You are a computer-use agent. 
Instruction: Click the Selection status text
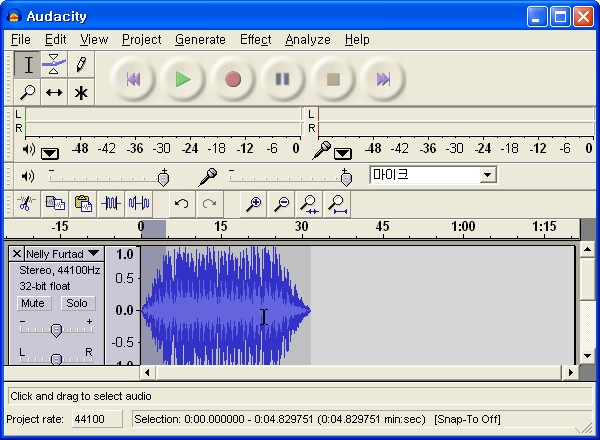click(x=280, y=419)
